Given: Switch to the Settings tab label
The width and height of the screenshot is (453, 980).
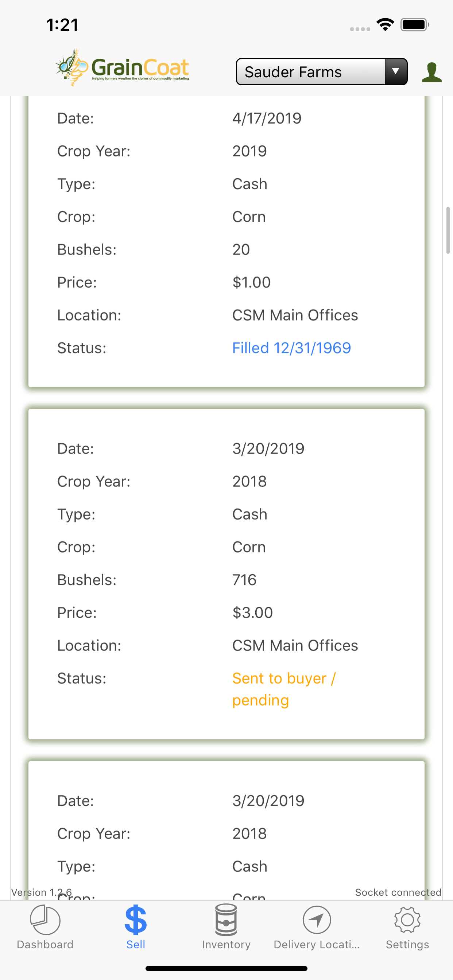Looking at the screenshot, I should pos(407,945).
